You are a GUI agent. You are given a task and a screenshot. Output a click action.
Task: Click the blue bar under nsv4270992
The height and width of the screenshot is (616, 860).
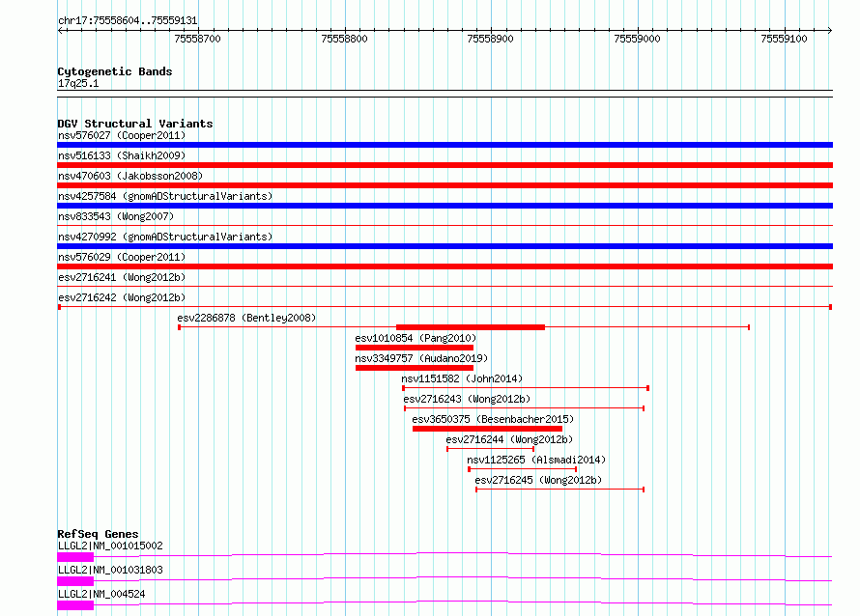coord(444,246)
